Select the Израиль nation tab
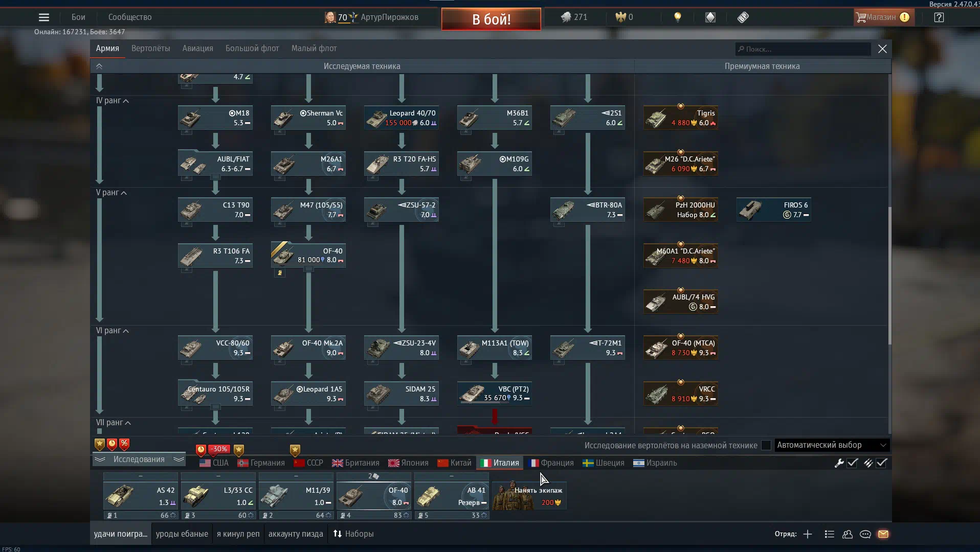 pyautogui.click(x=655, y=463)
